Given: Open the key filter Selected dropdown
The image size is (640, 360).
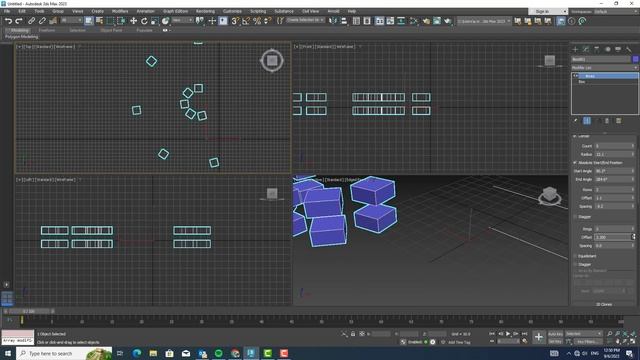Looking at the screenshot, I should [584, 334].
